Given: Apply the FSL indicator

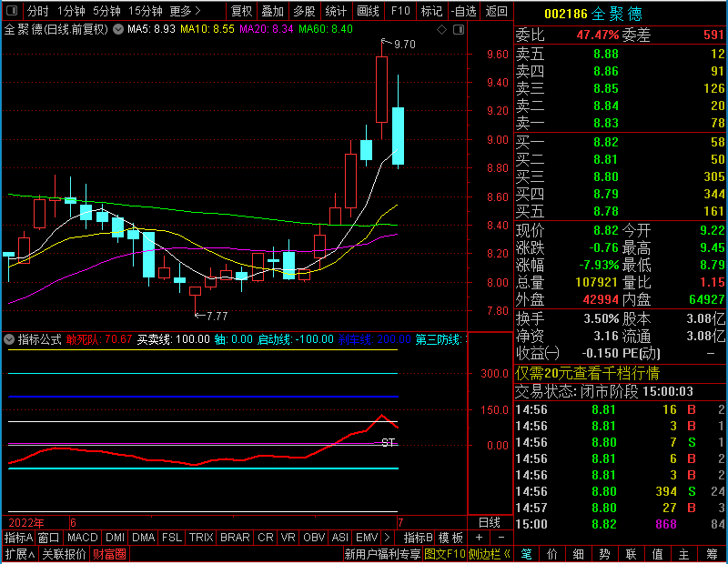Looking at the screenshot, I should click(x=172, y=538).
